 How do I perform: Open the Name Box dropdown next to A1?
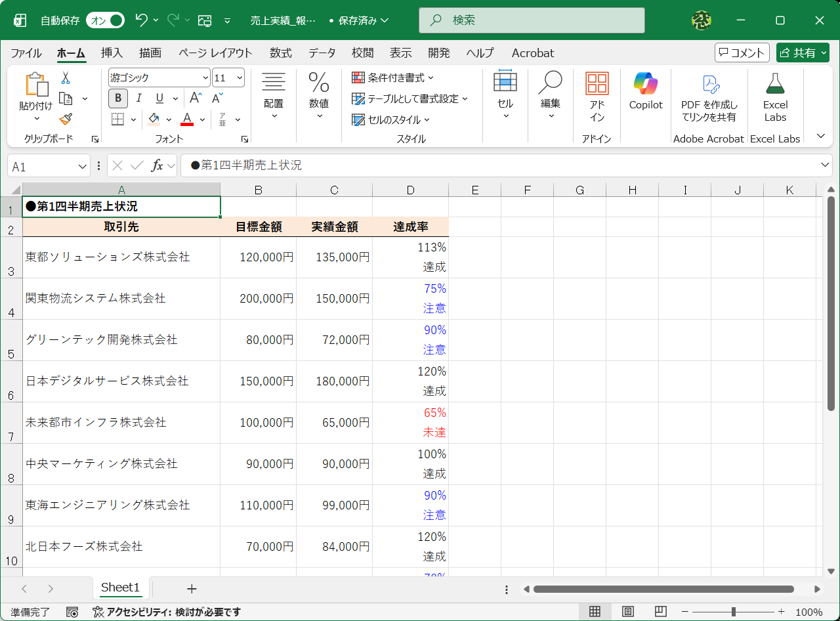[83, 166]
